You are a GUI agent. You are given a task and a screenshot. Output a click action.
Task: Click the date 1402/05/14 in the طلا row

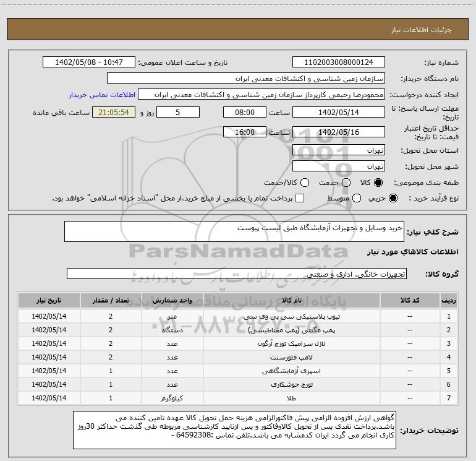click(49, 398)
